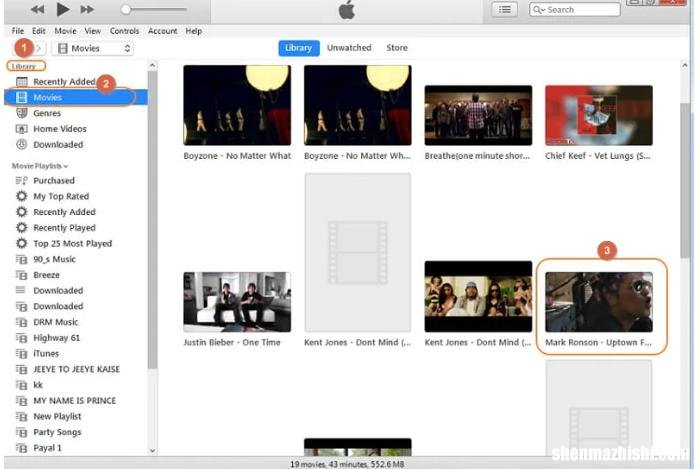700x469 pixels.
Task: Select the My Top Rated label
Action: (61, 196)
